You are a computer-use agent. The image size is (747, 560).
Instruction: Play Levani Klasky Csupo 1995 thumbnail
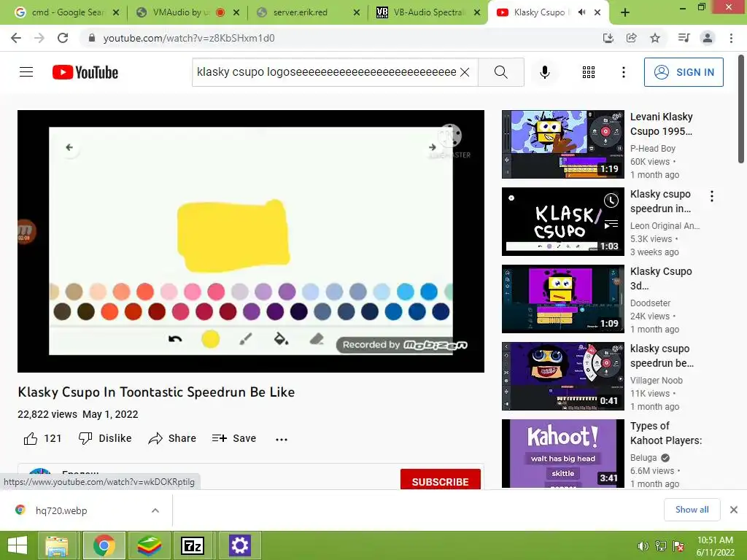click(562, 144)
